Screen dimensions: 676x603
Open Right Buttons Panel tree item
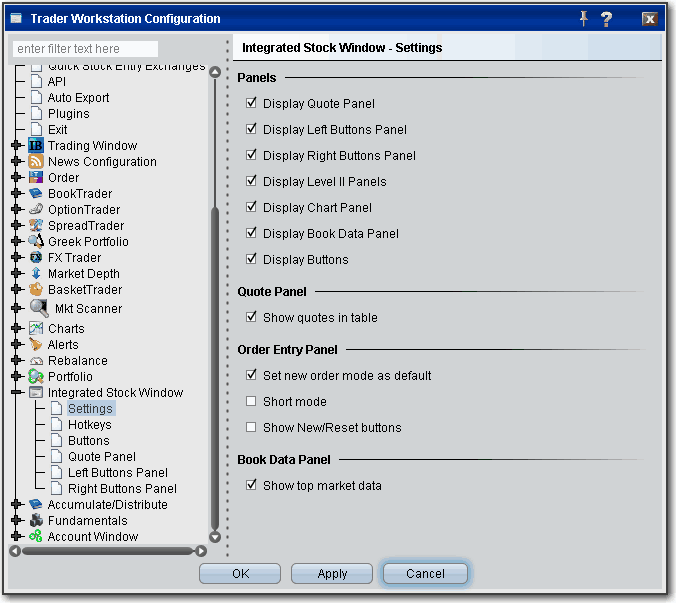point(122,488)
